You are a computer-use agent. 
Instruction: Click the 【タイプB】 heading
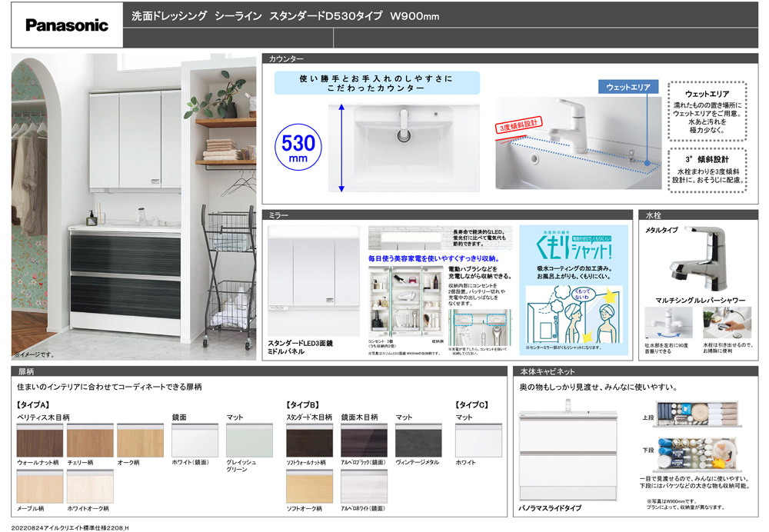302,404
